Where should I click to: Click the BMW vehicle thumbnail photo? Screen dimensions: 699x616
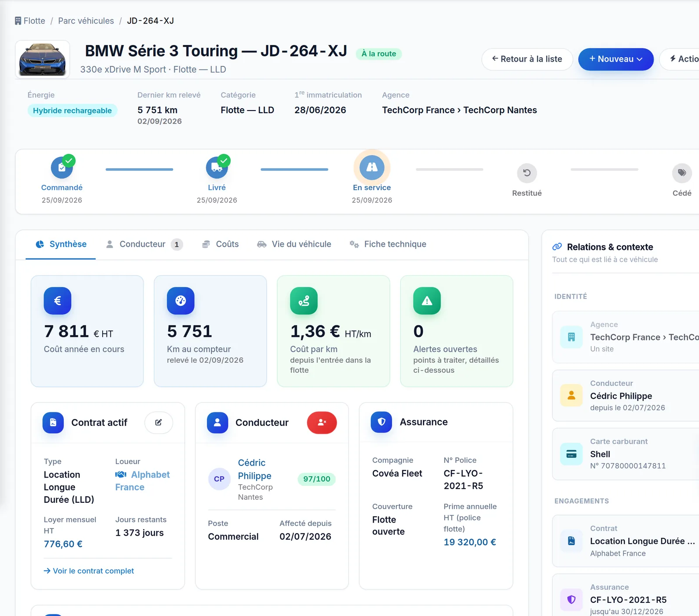(x=42, y=59)
